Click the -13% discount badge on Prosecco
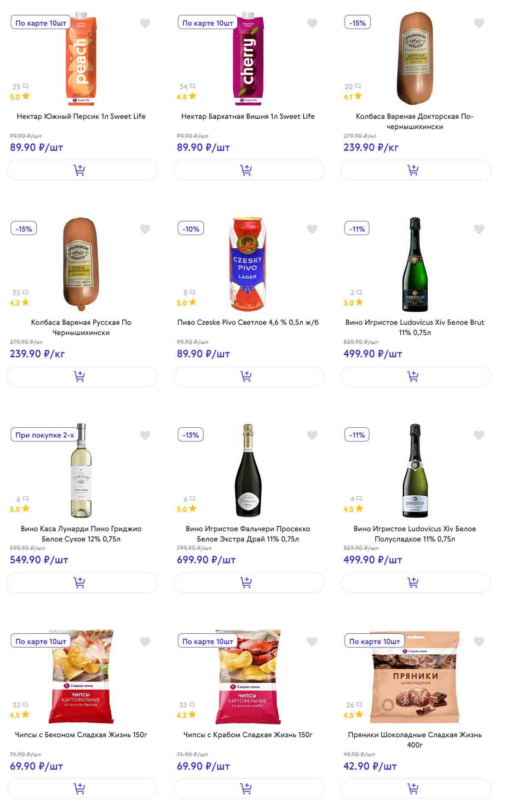Viewport: 513px width, 812px height. click(x=191, y=435)
